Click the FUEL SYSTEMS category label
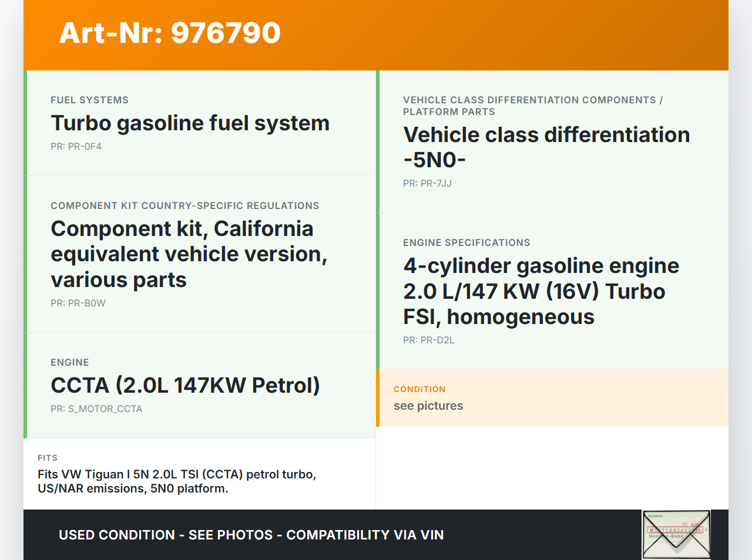Image resolution: width=752 pixels, height=560 pixels. coord(89,100)
